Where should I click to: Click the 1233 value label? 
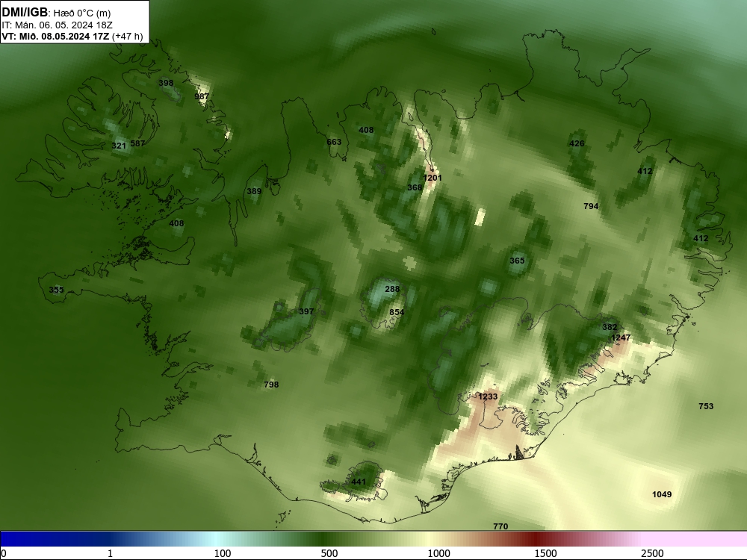coord(488,396)
